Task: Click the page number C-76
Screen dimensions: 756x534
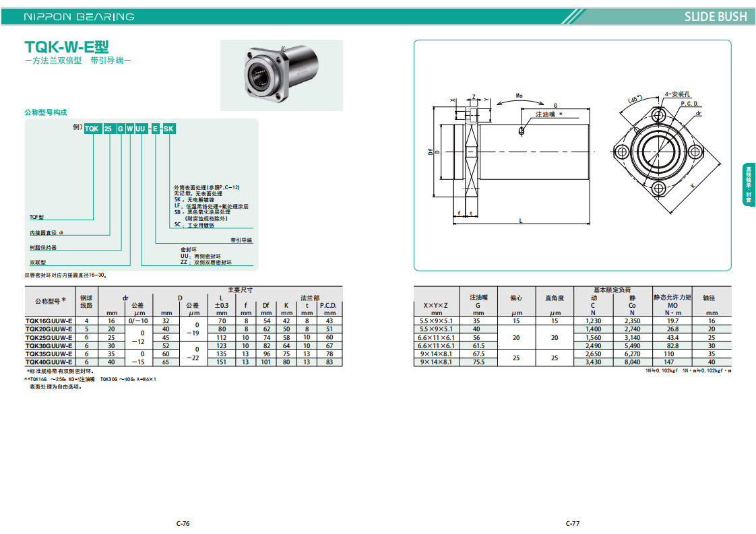Action: (183, 523)
